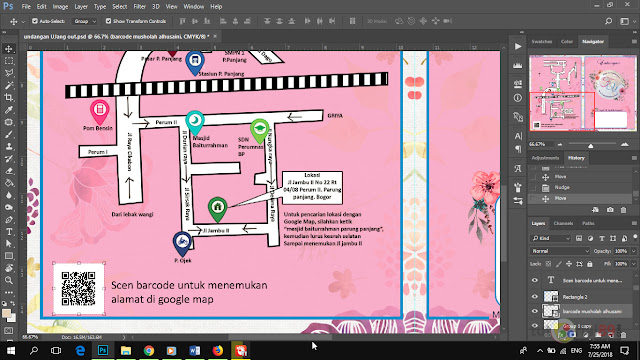640x360 pixels.
Task: Open the Layers panel flyout menu
Action: [634, 223]
